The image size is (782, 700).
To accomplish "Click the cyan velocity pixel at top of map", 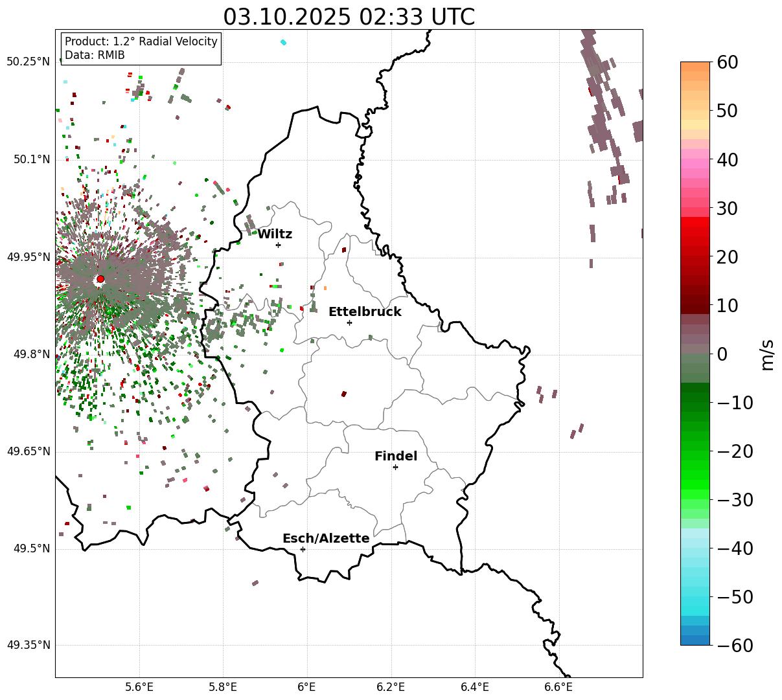I will click(283, 42).
